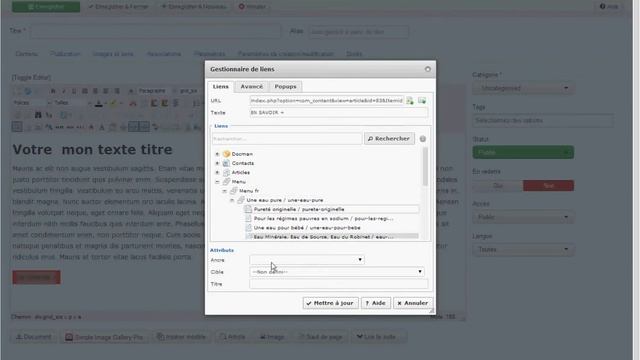Click Mettre à jour button
640x360 pixels.
tap(330, 303)
